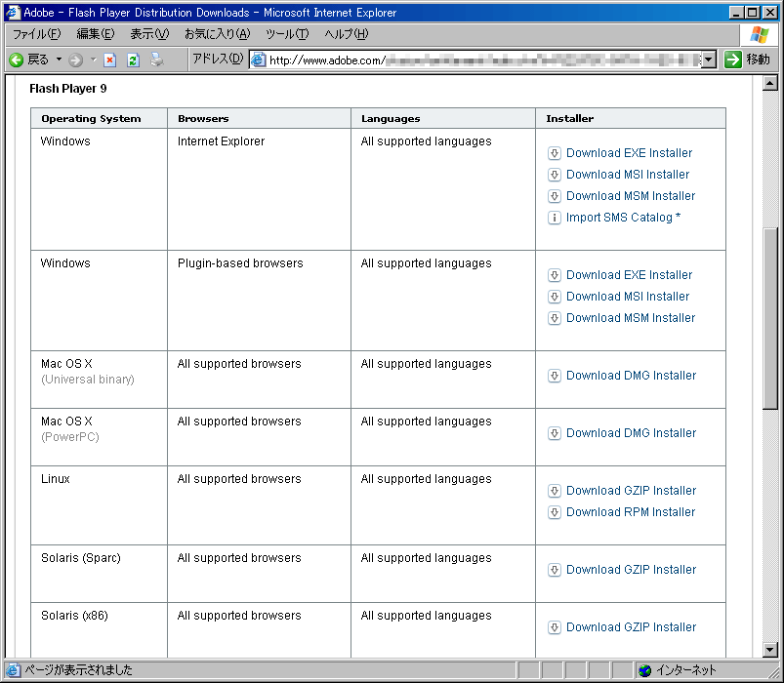Screen dimensions: 784x683
Task: Open the Import SMS Catalog link
Action: click(x=623, y=218)
